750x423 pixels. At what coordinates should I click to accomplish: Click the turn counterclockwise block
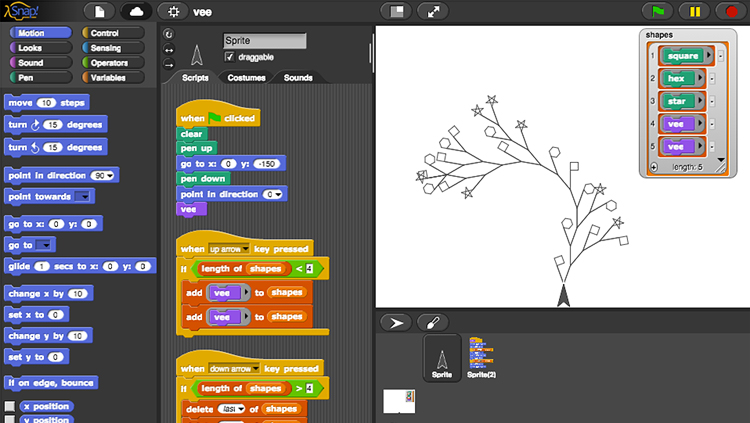[x=55, y=147]
